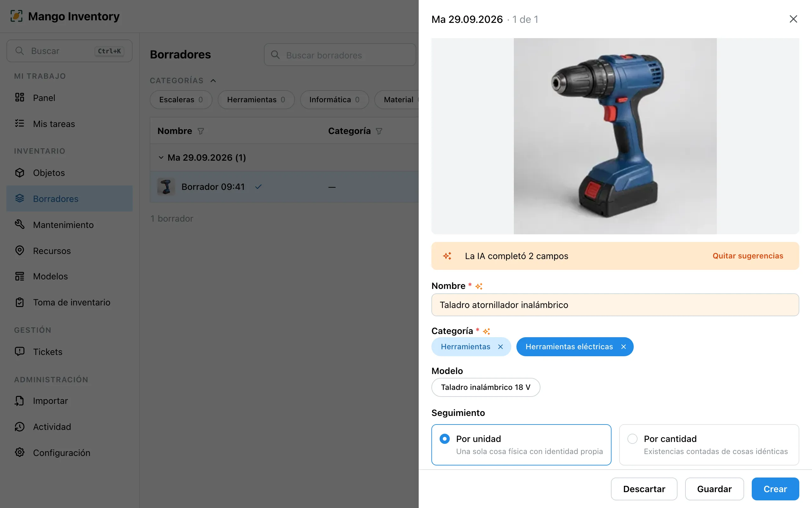Viewport: 812px width, 508px height.
Task: Click the Guardar button
Action: tap(714, 489)
